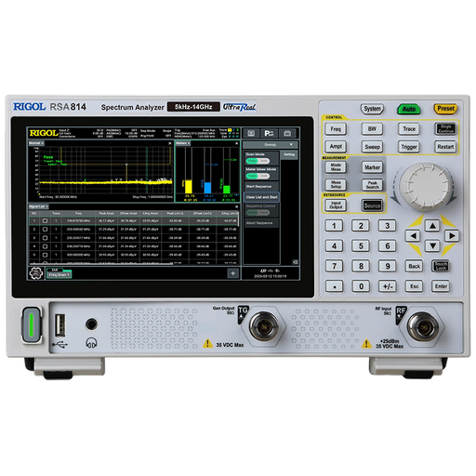Click the Signal List horizontal scrollbar
Screen dimensions: 476x476
[x=101, y=264]
